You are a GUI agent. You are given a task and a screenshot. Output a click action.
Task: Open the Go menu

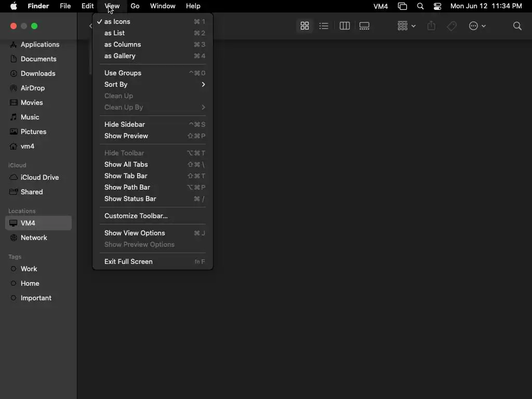pos(135,6)
